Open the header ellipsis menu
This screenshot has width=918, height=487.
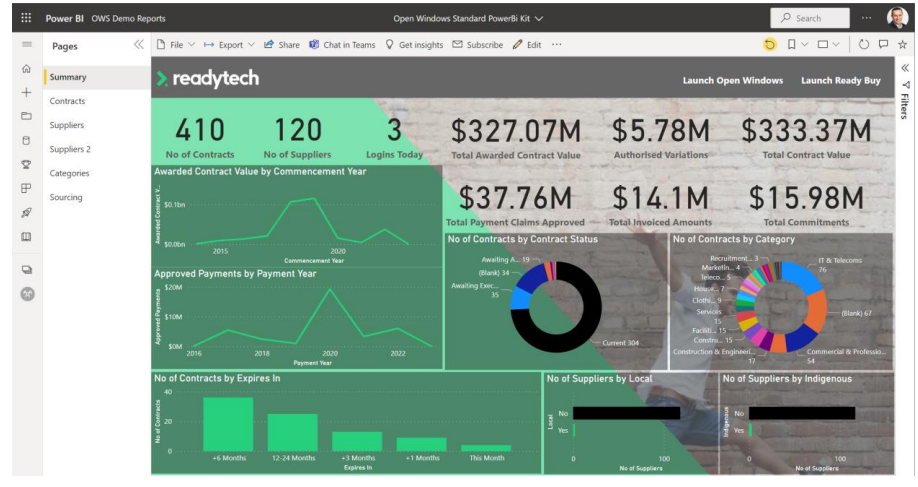866,18
